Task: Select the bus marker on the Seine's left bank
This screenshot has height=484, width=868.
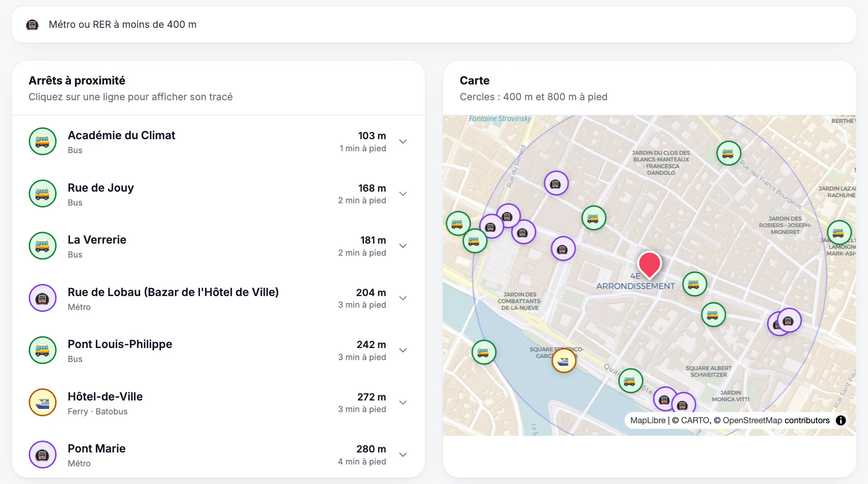Action: click(484, 352)
